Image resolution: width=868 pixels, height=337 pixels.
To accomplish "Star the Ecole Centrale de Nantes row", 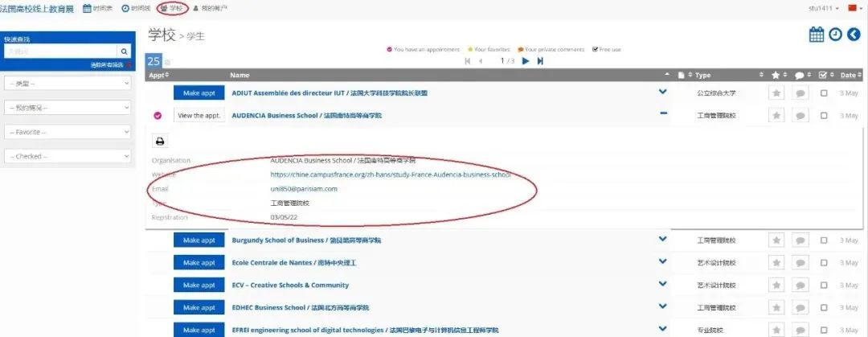I will (x=776, y=263).
